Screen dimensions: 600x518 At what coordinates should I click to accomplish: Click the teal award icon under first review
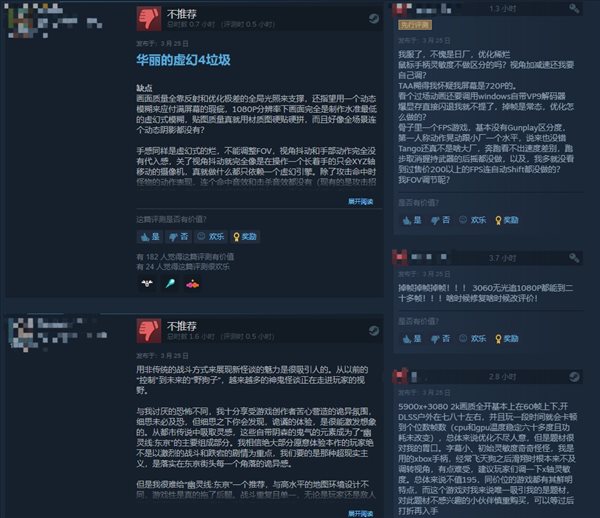coord(170,283)
